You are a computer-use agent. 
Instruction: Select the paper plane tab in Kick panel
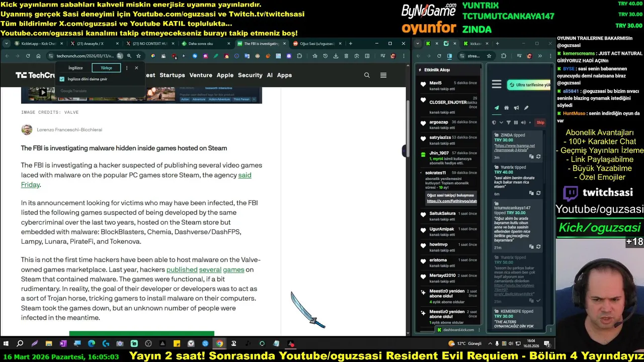click(497, 108)
